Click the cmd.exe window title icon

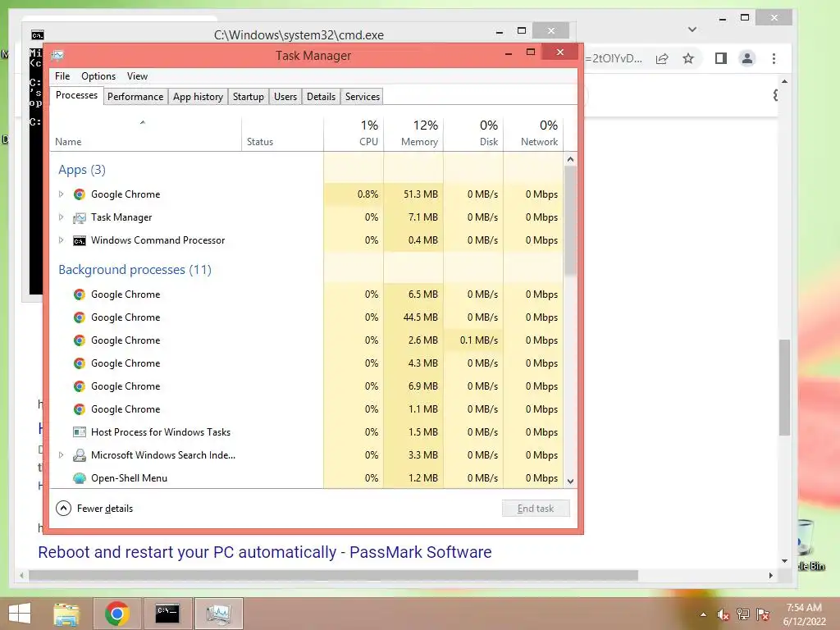[x=38, y=35]
